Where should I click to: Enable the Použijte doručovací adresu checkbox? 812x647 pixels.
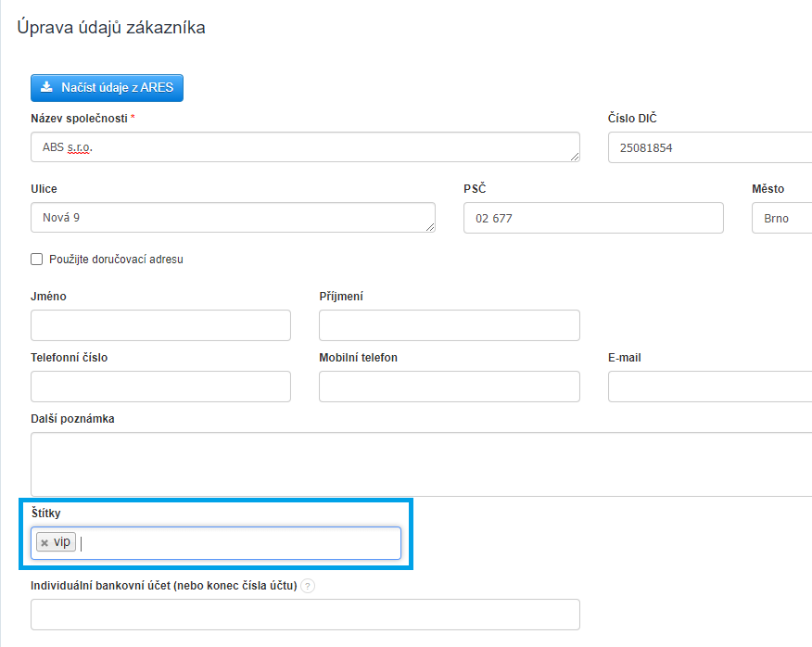(x=37, y=260)
